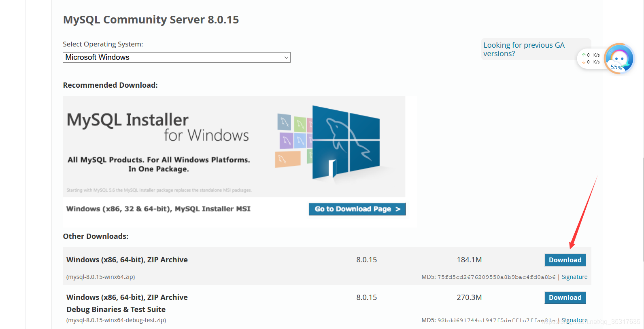Click the MySQL Installer for Windows banner
The image size is (644, 329).
pos(234,147)
